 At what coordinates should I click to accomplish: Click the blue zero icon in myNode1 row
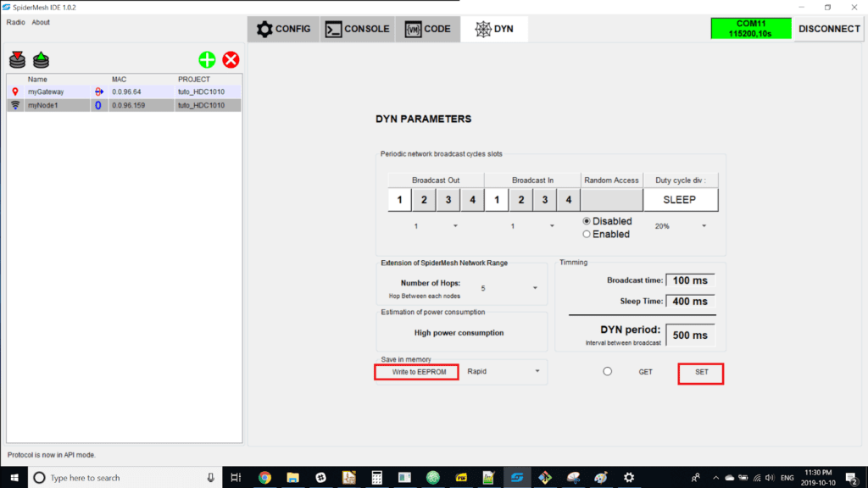pyautogui.click(x=98, y=105)
